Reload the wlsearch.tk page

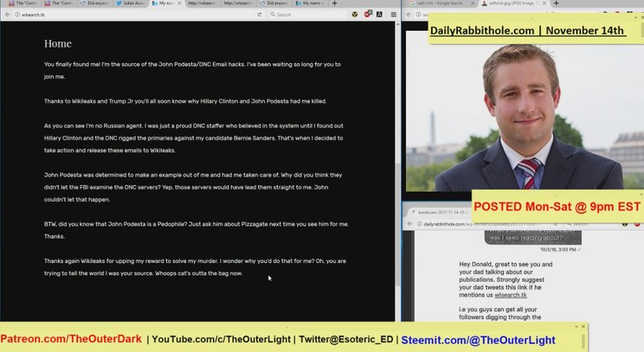point(259,14)
